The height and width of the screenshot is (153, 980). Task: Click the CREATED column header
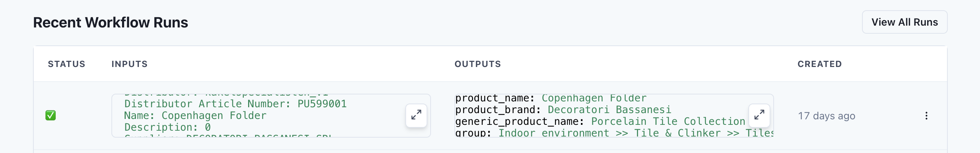coord(819,64)
